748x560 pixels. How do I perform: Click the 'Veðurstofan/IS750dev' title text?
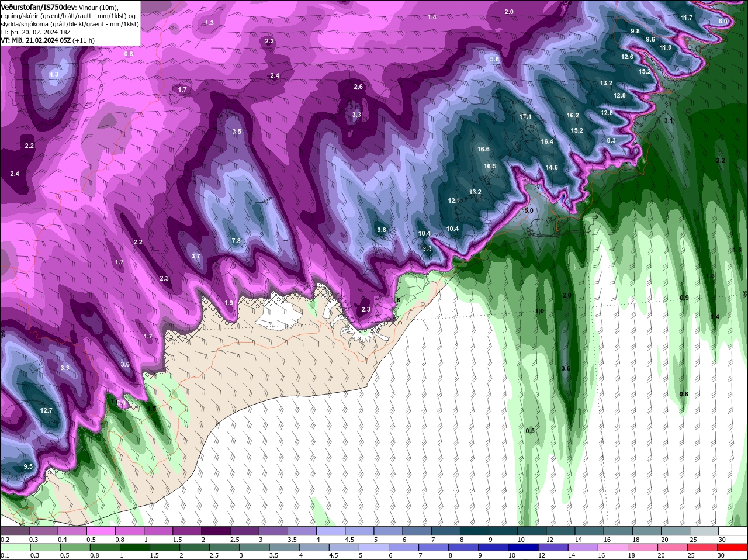(38, 6)
